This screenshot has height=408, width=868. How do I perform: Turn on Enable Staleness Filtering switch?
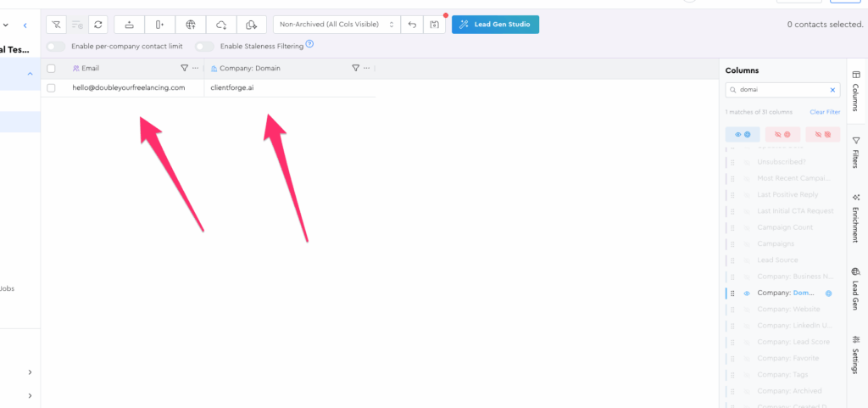point(204,46)
